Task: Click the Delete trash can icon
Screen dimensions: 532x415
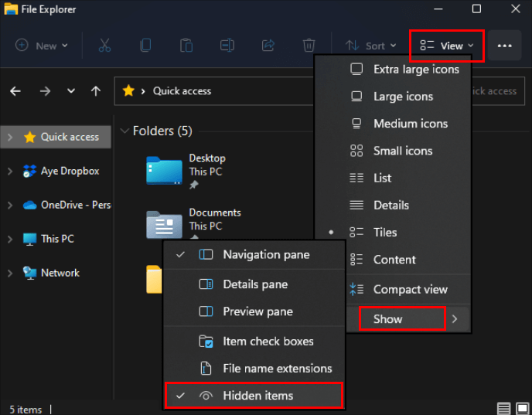Action: [309, 46]
